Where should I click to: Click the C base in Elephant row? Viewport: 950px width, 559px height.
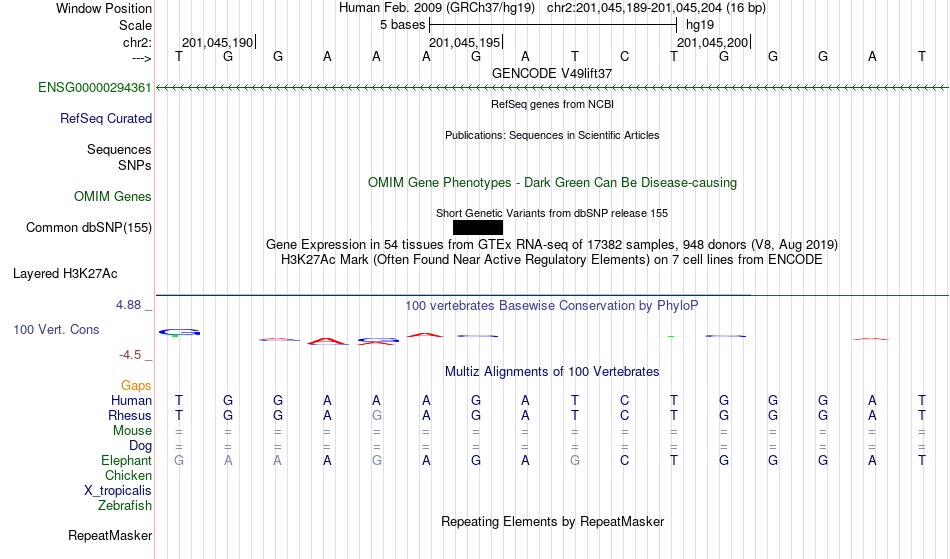pos(624,460)
